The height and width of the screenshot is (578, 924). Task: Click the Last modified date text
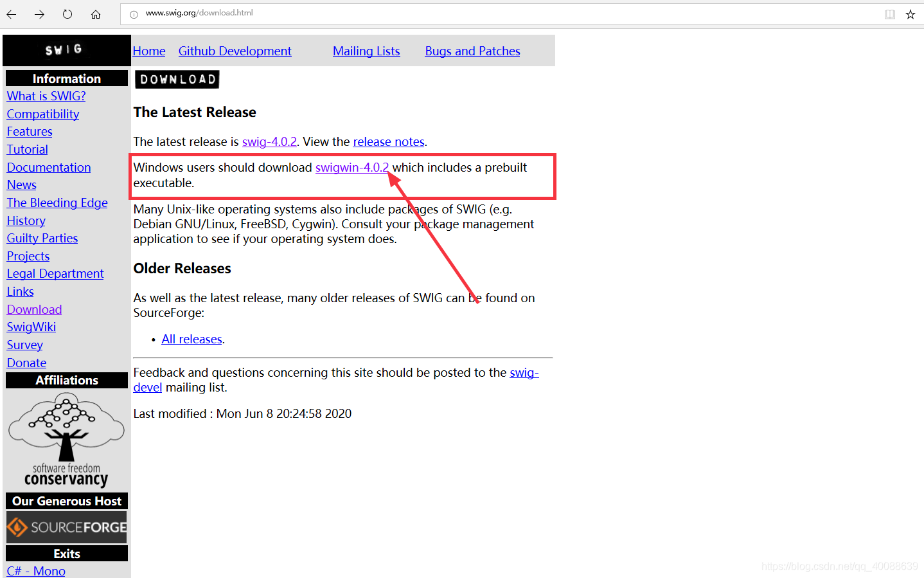pos(242,413)
